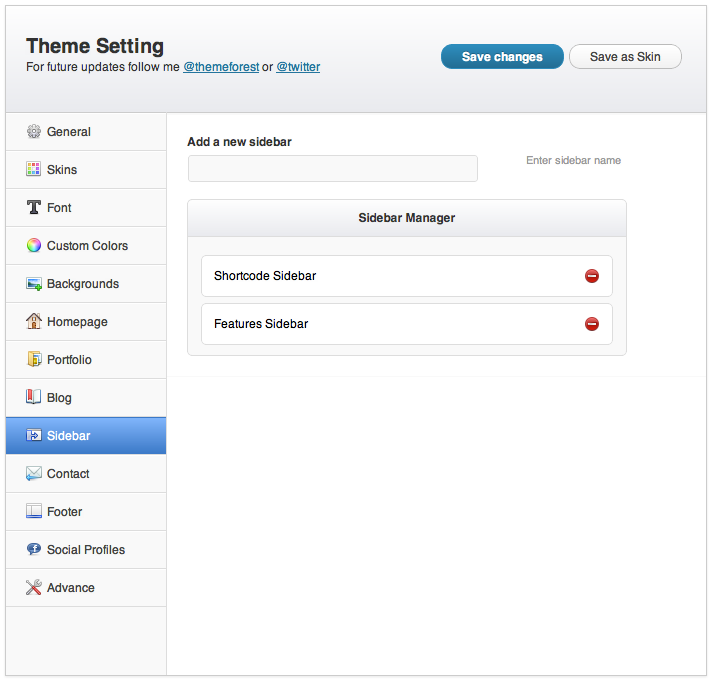This screenshot has height=681, width=712.
Task: Click the Save changes button
Action: pyautogui.click(x=502, y=56)
